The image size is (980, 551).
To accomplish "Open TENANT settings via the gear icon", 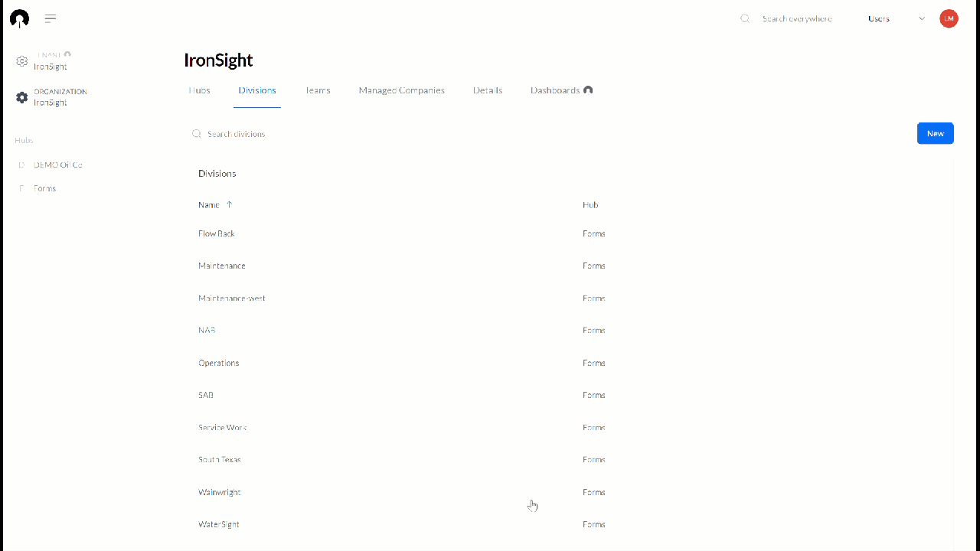I will click(x=22, y=61).
